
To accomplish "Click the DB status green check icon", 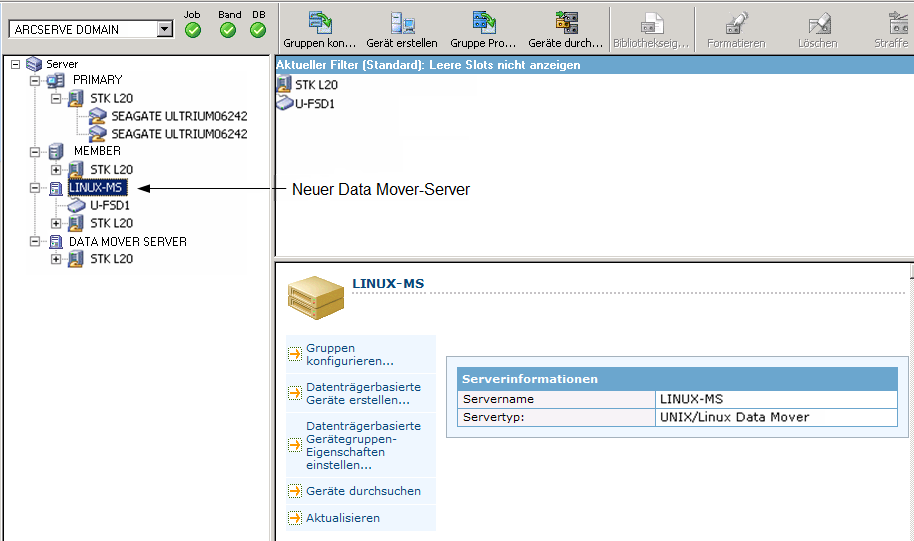I will tap(258, 30).
